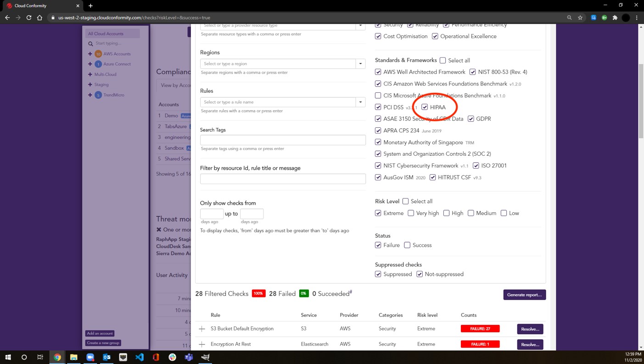Expand the Encryption At Rest row
The height and width of the screenshot is (364, 644).
coord(202,344)
